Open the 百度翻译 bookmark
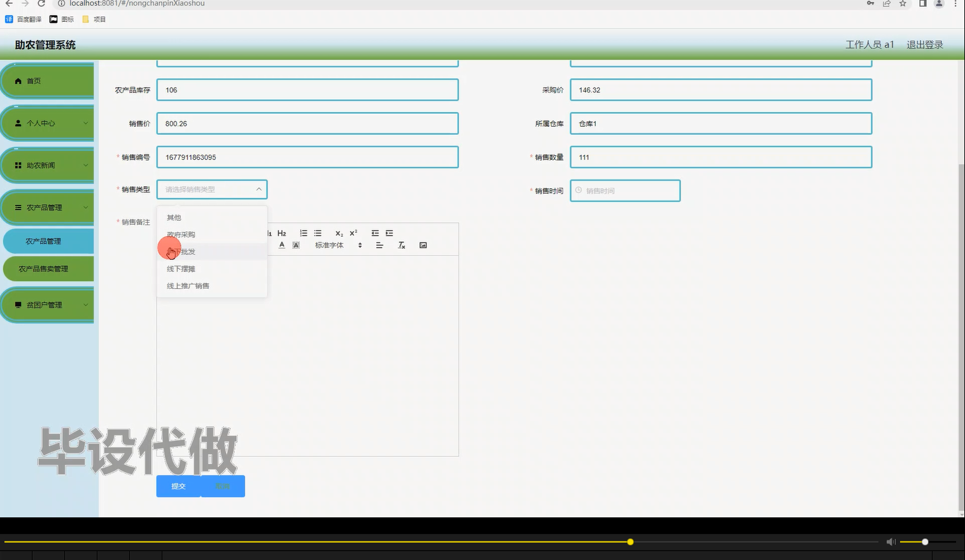 point(23,19)
